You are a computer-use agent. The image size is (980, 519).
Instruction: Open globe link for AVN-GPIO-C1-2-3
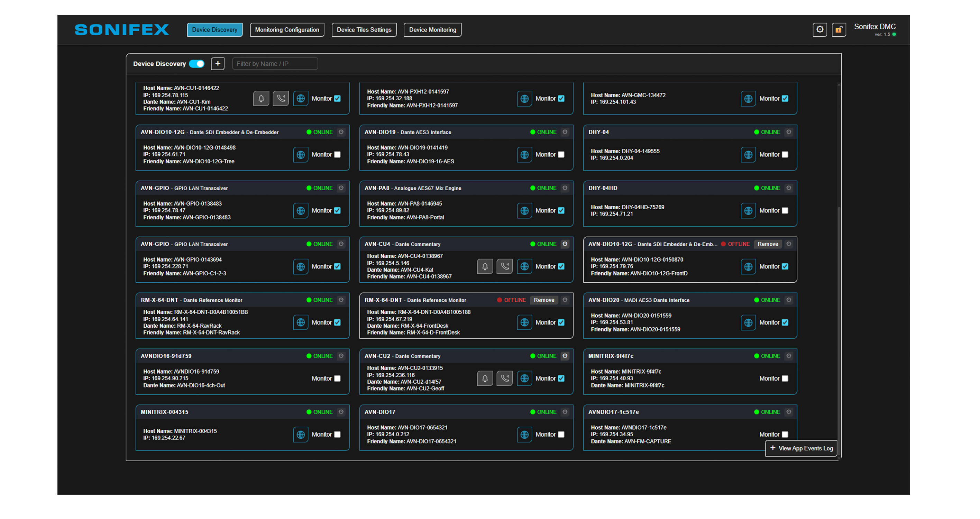(301, 266)
